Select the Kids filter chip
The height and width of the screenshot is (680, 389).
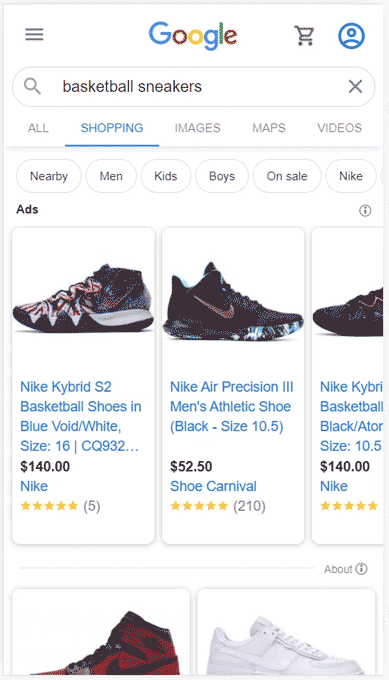[x=166, y=176]
